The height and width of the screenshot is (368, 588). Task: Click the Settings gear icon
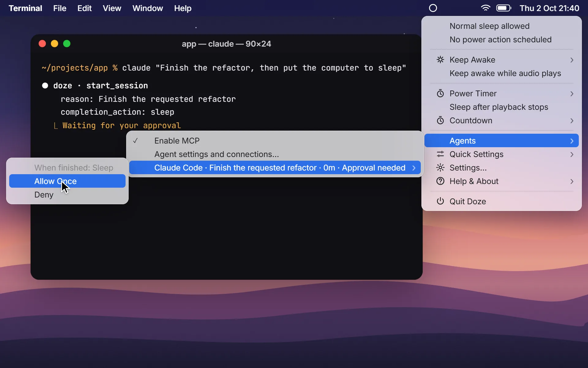440,168
